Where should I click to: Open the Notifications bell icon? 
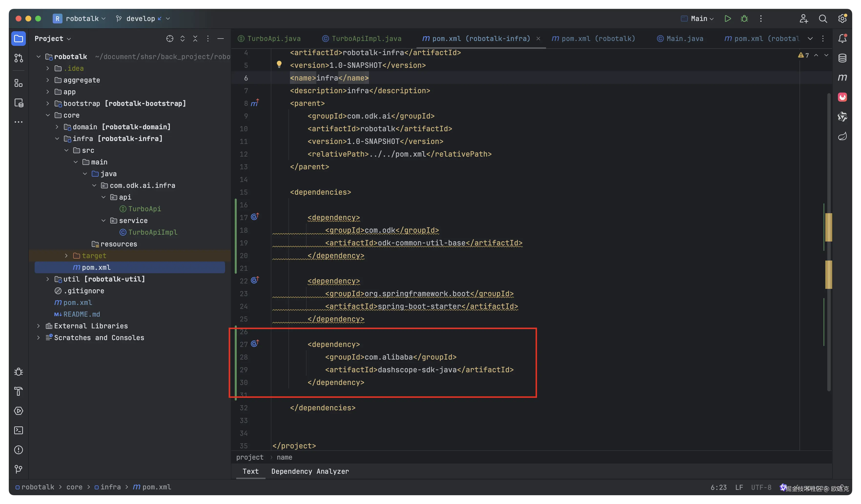[842, 39]
